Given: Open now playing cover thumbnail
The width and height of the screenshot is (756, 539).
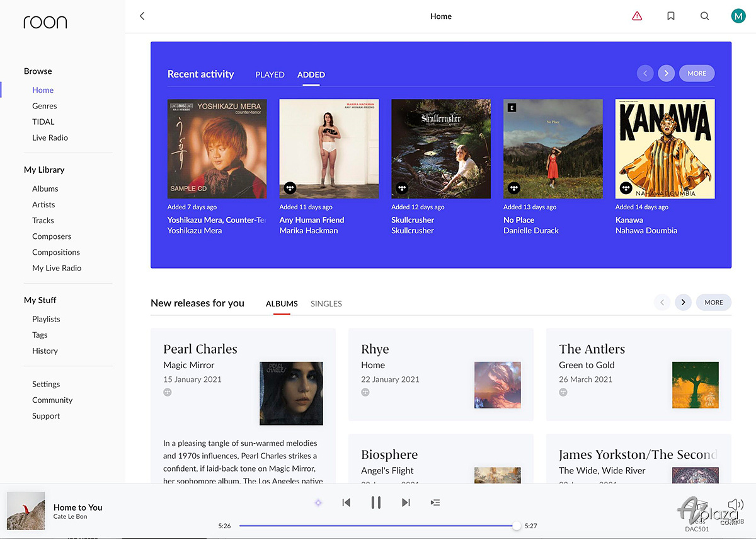Looking at the screenshot, I should 26,511.
